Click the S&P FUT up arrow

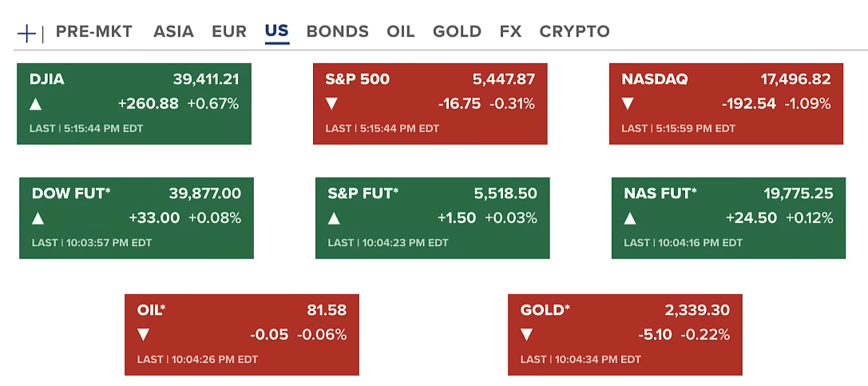[334, 218]
